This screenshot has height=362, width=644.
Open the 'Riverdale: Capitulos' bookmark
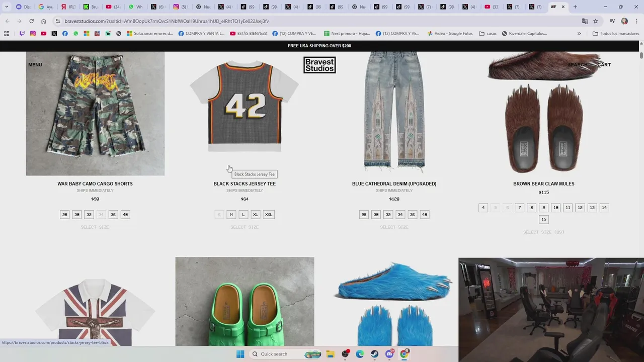[x=524, y=34]
